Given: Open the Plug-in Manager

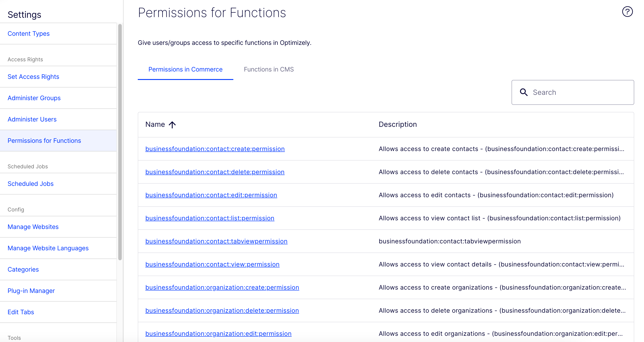Looking at the screenshot, I should click(x=31, y=291).
